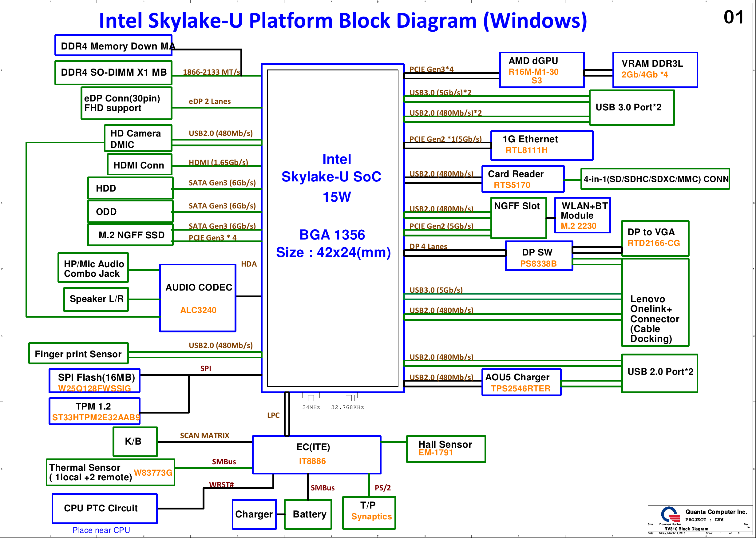Click the '1866-2133 MT/s' label

(x=212, y=72)
